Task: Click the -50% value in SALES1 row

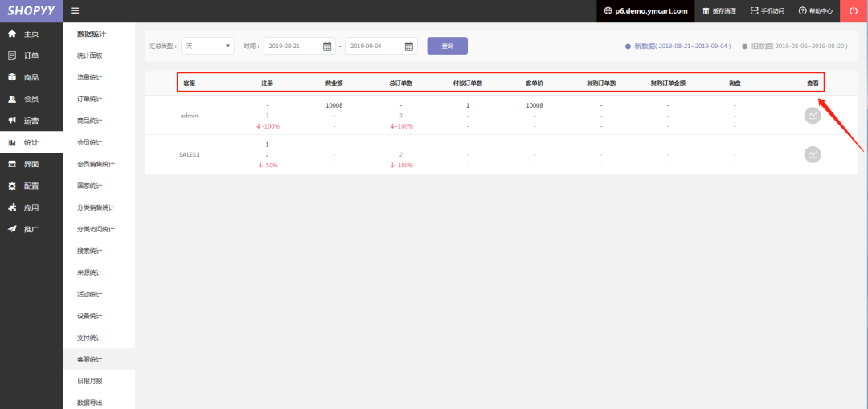Action: tap(268, 165)
